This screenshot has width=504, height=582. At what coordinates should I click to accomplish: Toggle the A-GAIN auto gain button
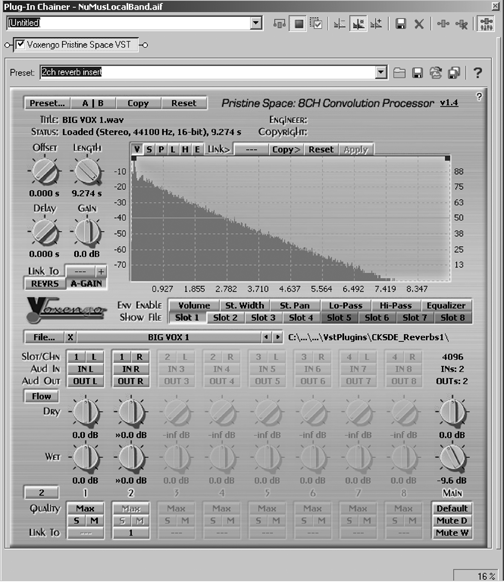pos(86,284)
